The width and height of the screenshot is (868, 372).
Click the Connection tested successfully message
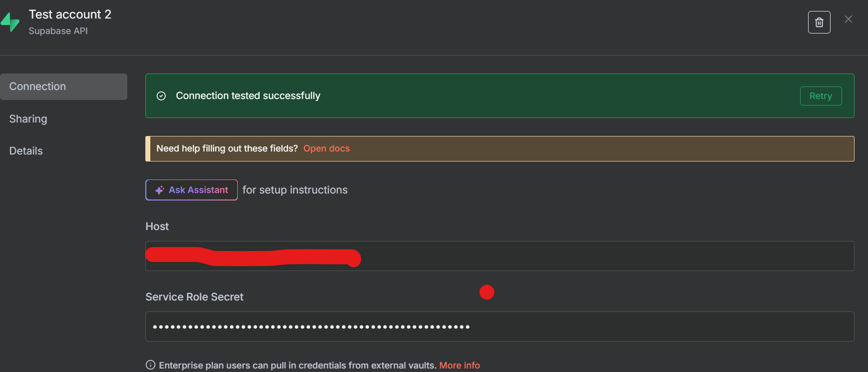point(248,96)
